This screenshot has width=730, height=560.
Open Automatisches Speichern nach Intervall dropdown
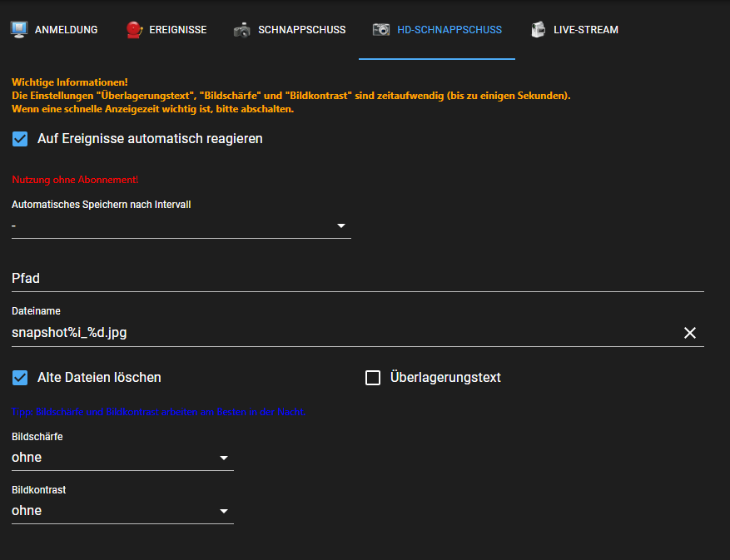[181, 225]
